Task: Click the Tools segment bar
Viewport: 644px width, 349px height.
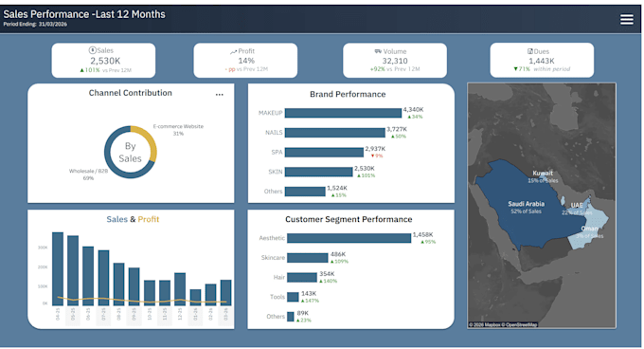Action: click(x=293, y=297)
